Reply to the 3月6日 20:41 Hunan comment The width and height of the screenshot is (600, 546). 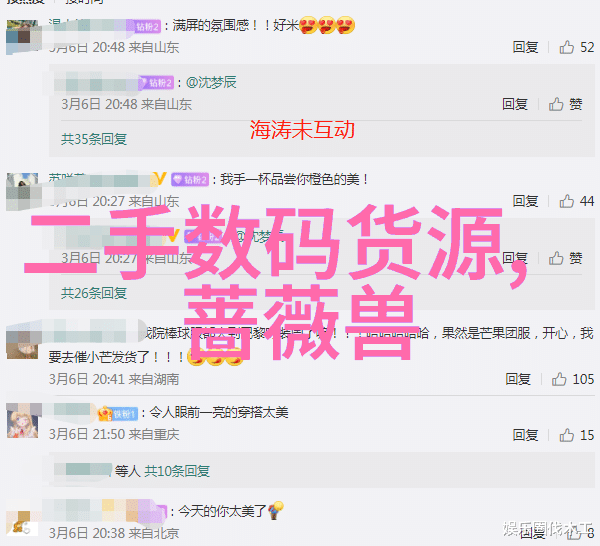518,379
